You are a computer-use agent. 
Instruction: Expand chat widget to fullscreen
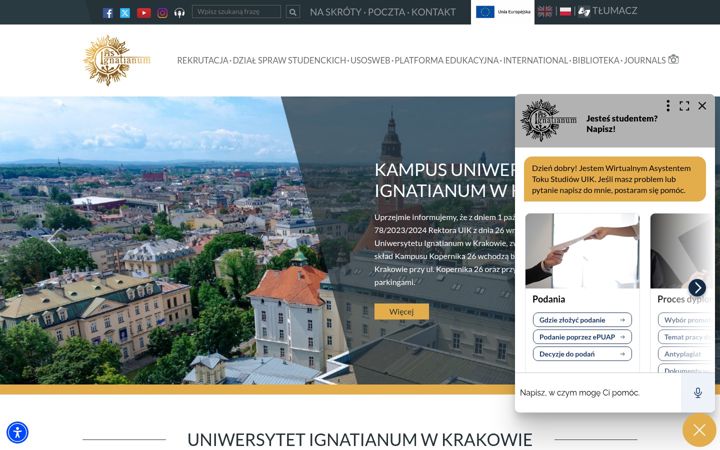point(684,106)
